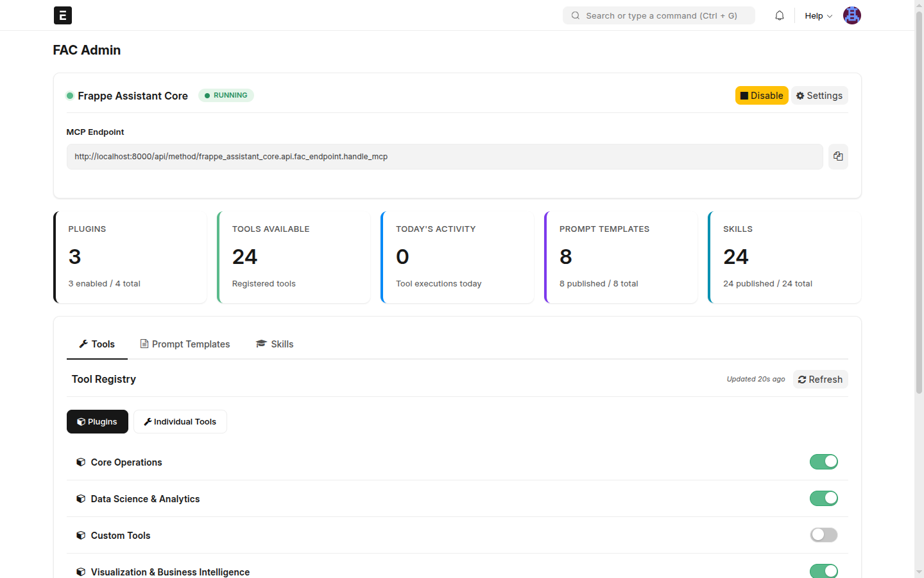The width and height of the screenshot is (924, 578).
Task: Click the Custom Tools plugin name
Action: pos(121,536)
